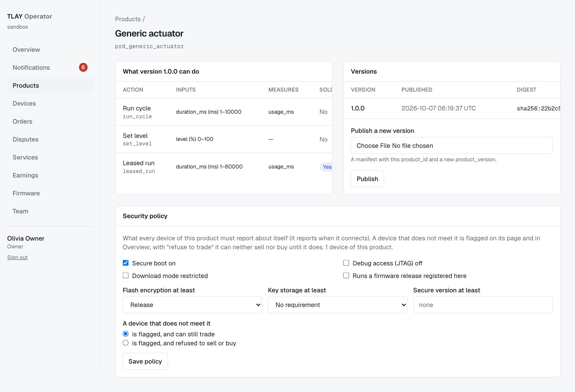Click the Run cycle action row

(224, 112)
